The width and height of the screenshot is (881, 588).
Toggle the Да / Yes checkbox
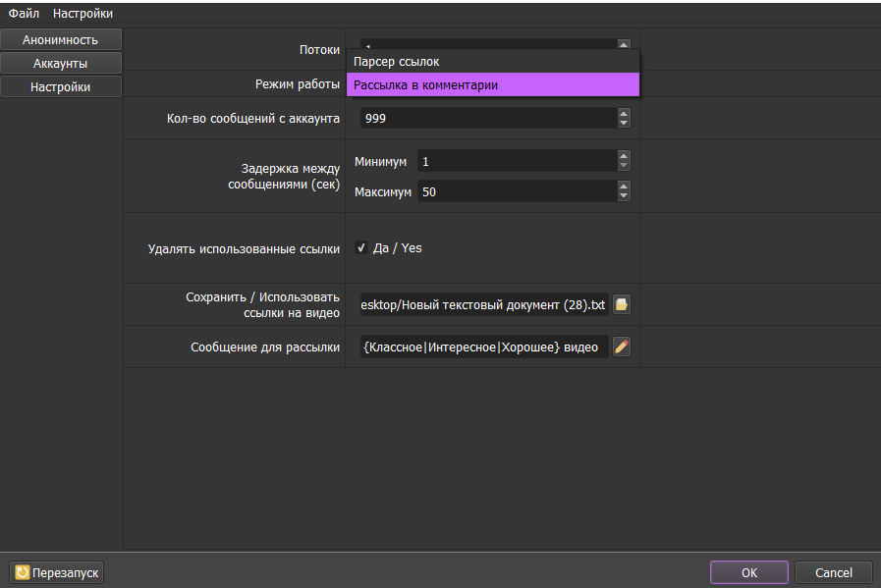pyautogui.click(x=361, y=247)
